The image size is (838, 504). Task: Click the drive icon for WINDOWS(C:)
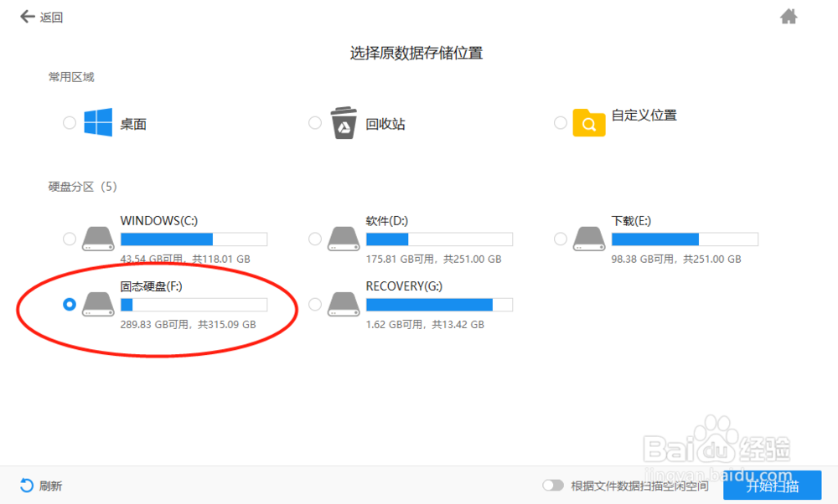tap(98, 238)
